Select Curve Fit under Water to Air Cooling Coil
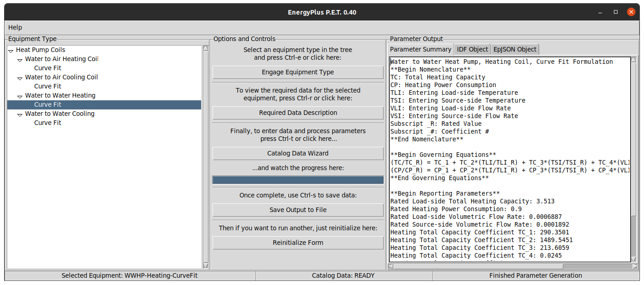 47,86
